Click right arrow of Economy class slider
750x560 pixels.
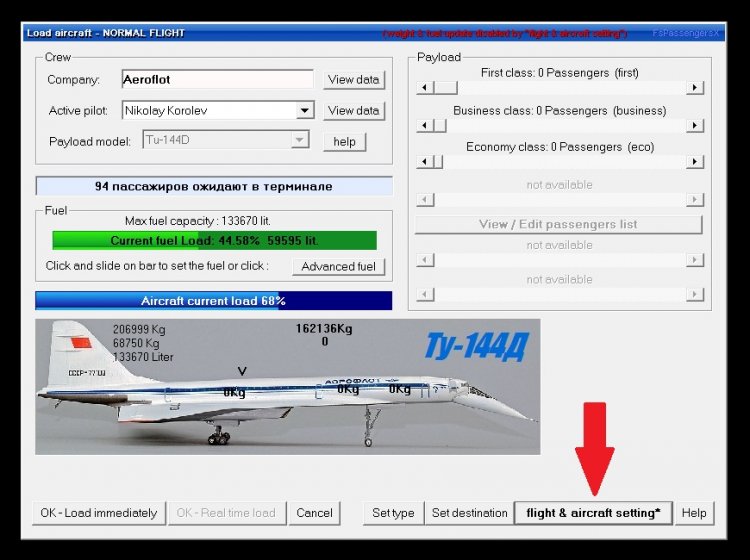coord(694,162)
